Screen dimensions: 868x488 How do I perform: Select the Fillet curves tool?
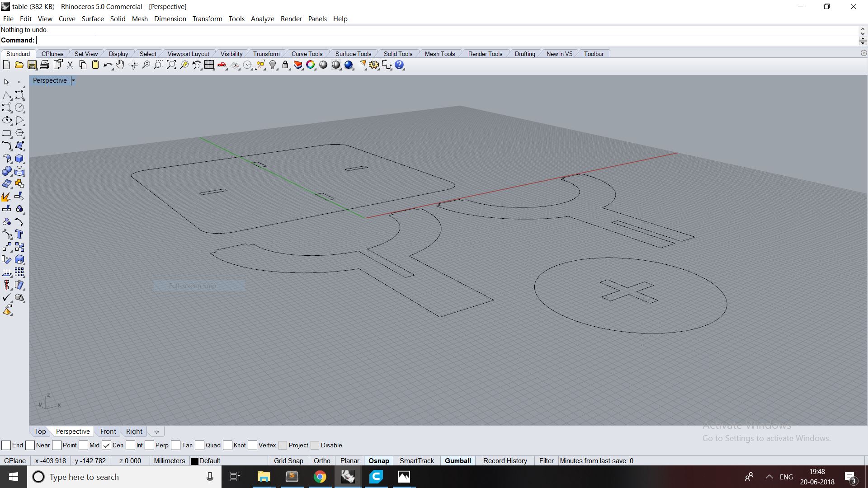point(7,145)
